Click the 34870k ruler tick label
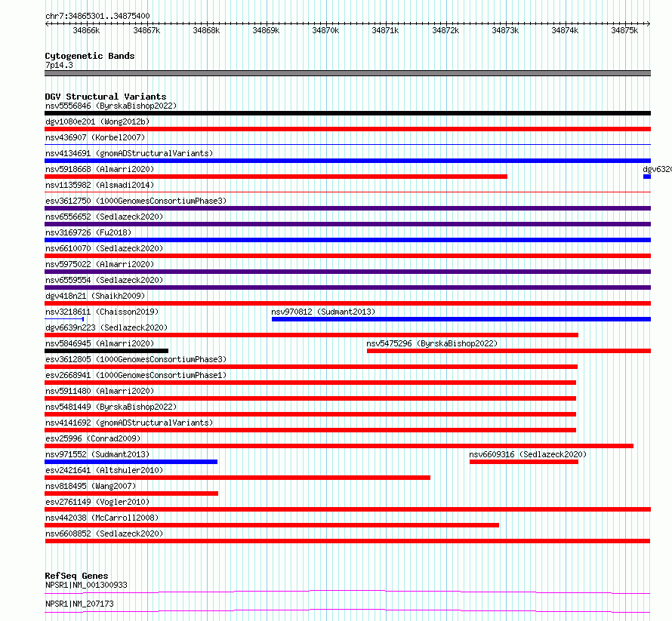672x621 pixels. pyautogui.click(x=325, y=30)
